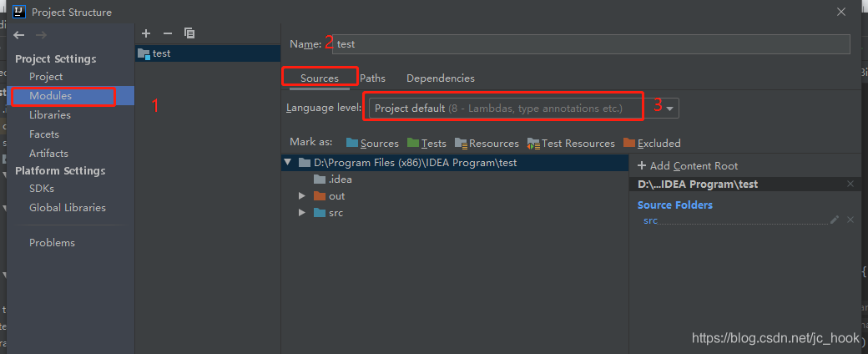Image resolution: width=868 pixels, height=354 pixels.
Task: Mark folder as Resources
Action: coord(487,143)
